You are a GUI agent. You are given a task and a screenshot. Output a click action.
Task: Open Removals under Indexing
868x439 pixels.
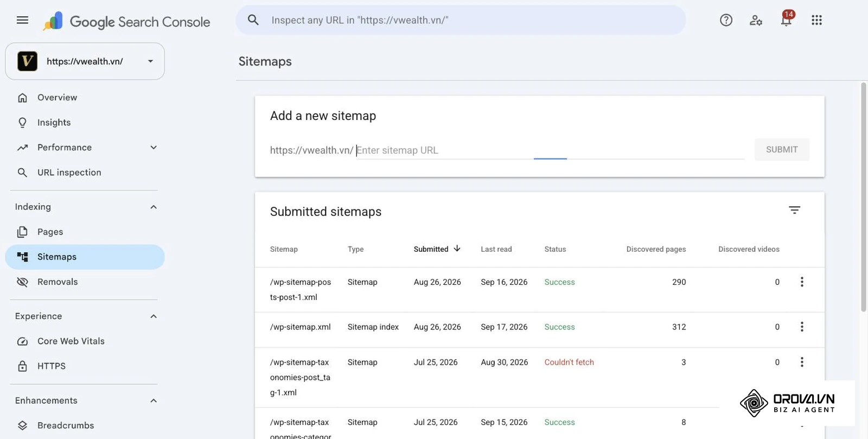point(85,282)
